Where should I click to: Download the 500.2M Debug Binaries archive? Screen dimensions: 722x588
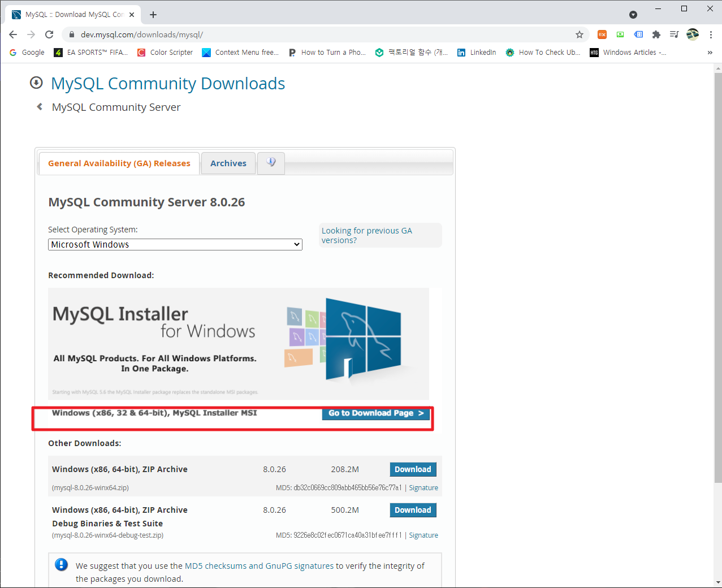[x=413, y=510]
